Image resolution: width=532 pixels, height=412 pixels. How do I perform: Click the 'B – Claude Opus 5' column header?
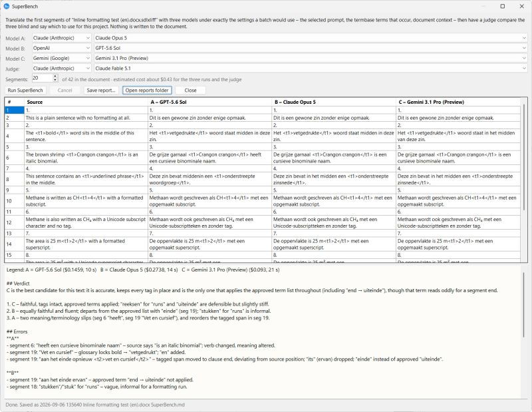(x=334, y=102)
